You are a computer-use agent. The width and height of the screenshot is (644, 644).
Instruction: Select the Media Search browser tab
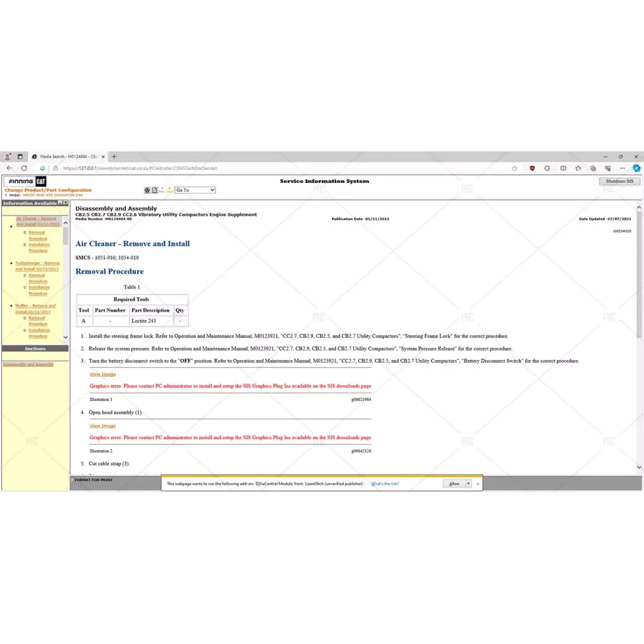pos(68,156)
